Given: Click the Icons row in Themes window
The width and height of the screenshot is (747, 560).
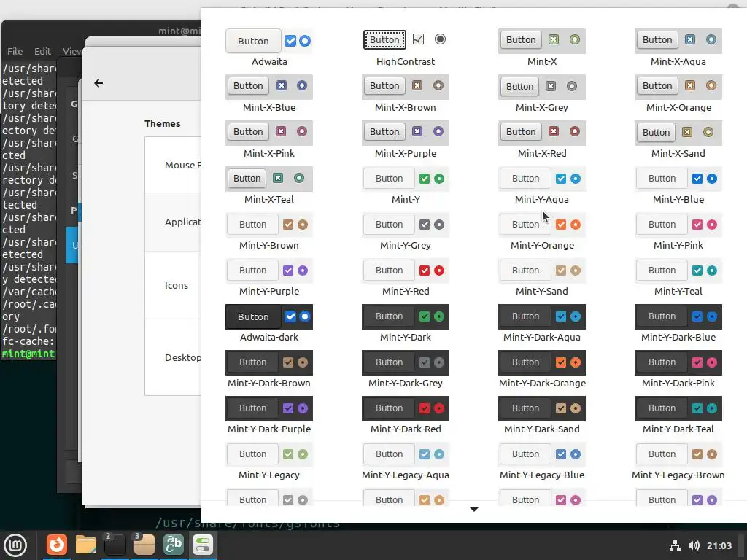Looking at the screenshot, I should point(173,285).
